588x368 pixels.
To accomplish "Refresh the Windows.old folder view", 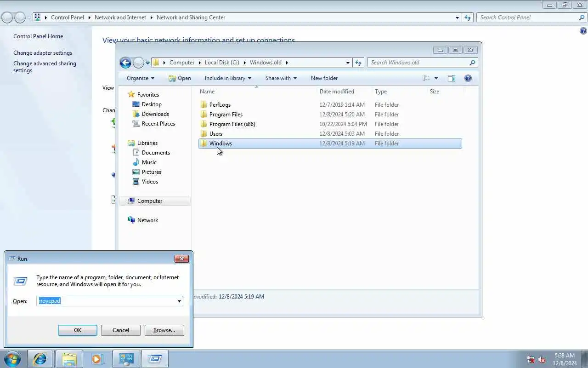I will (358, 63).
